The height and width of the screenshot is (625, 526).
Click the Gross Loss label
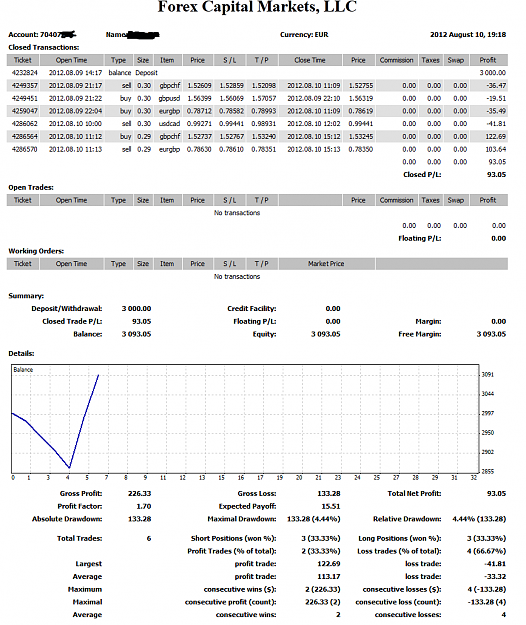click(x=257, y=494)
